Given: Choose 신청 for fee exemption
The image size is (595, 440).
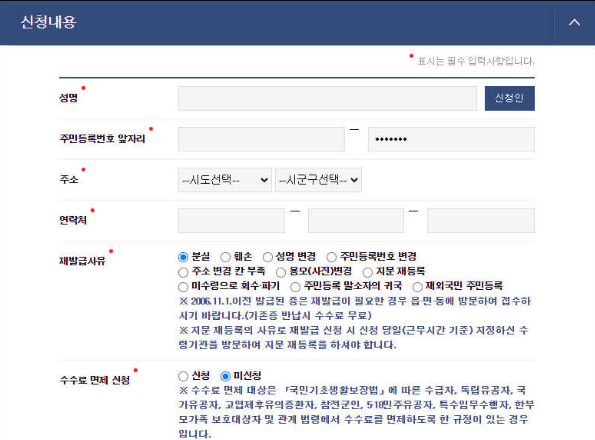Looking at the screenshot, I should click(x=183, y=376).
